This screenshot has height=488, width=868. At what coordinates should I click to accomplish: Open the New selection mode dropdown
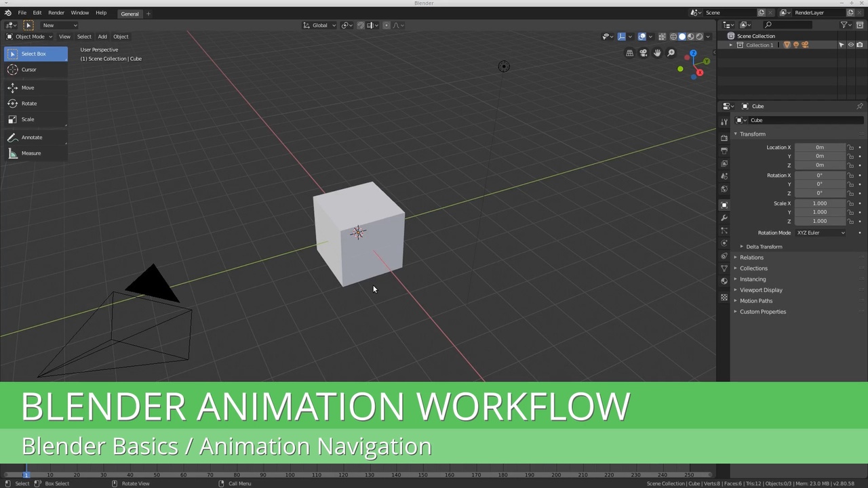pyautogui.click(x=59, y=25)
